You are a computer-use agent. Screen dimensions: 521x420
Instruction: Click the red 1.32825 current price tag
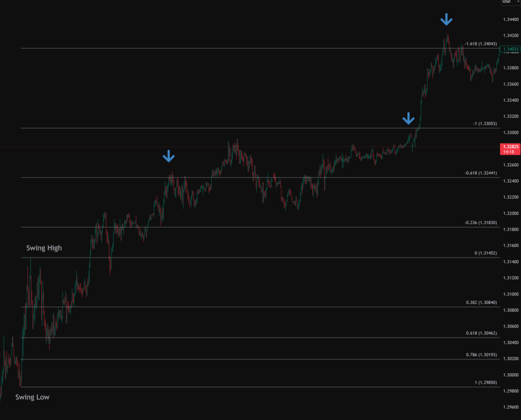(x=510, y=149)
